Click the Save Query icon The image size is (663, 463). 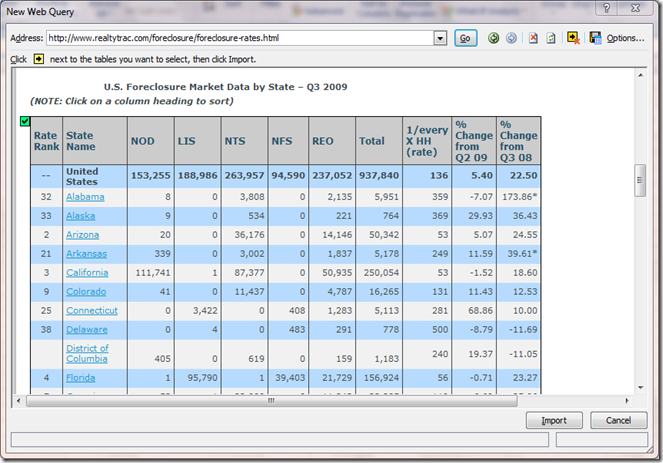click(x=595, y=38)
